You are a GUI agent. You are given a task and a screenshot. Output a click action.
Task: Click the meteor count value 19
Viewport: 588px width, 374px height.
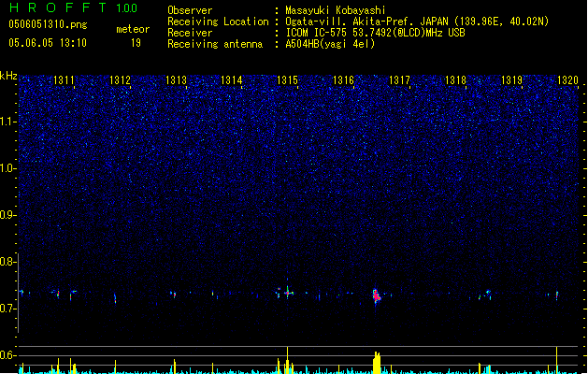136,43
